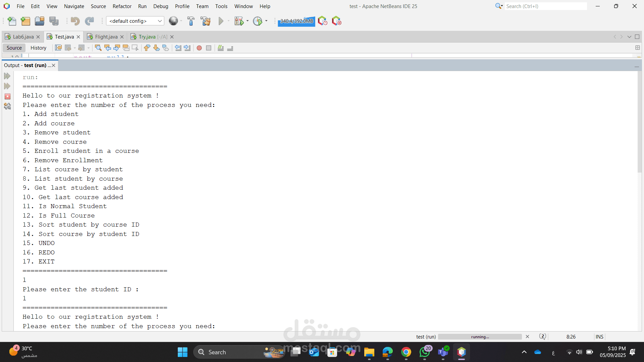Switch to the Flight.java tab
The image size is (644, 362).
coord(106,37)
